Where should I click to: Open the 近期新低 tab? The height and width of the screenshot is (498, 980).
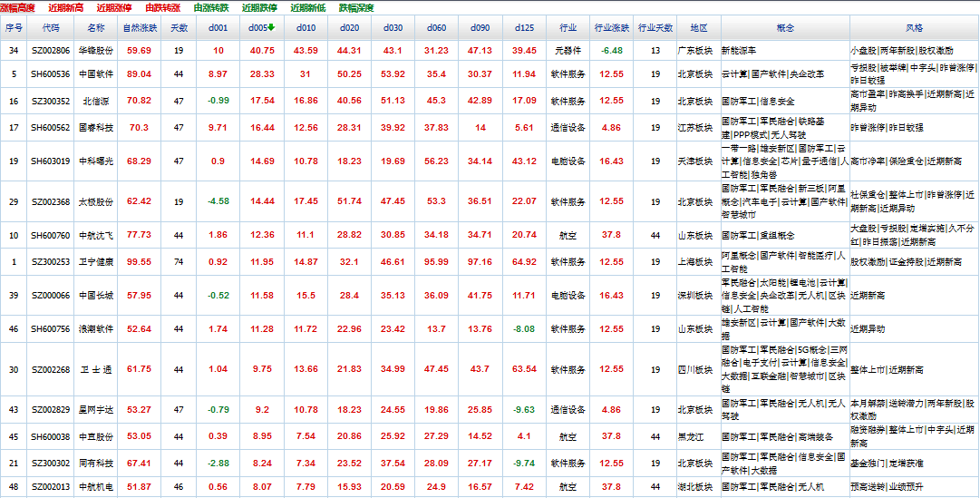(x=307, y=8)
